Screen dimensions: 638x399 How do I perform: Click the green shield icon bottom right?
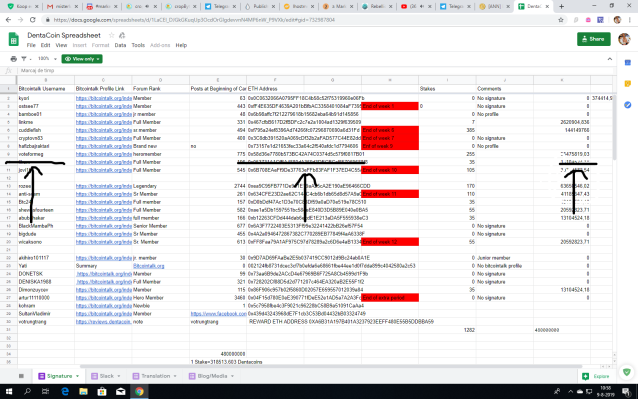coord(627,372)
